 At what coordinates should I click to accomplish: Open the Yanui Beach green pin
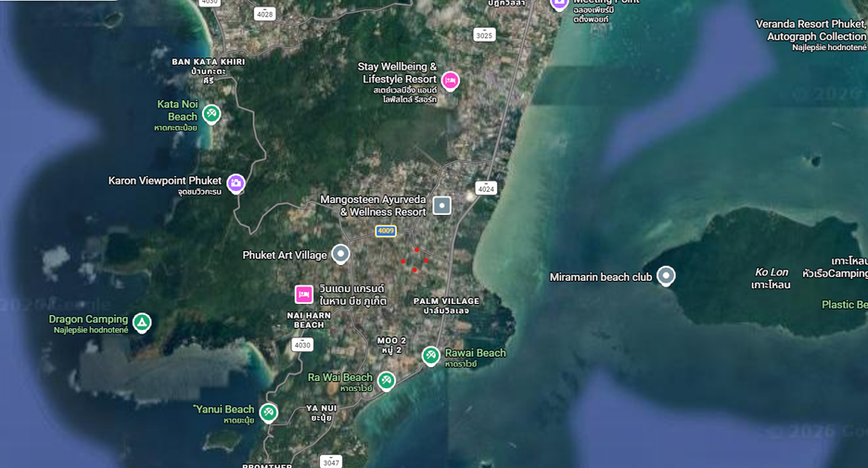coord(269,412)
